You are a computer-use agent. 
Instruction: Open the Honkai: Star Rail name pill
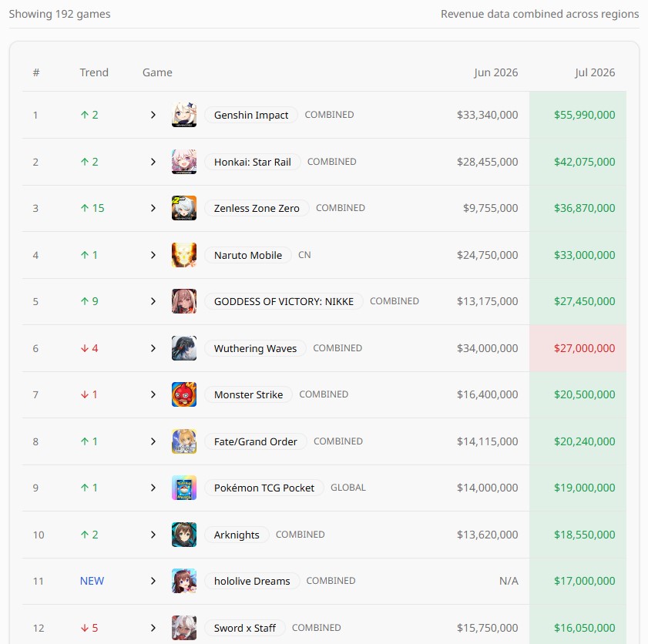253,162
